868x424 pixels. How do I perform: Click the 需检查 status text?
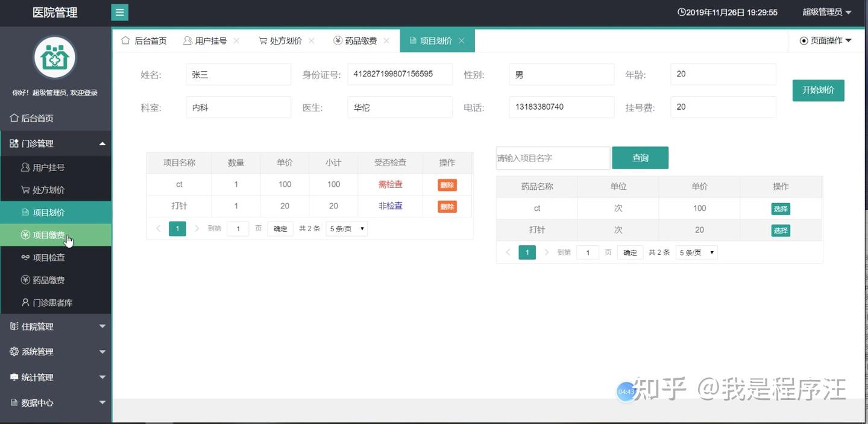390,184
